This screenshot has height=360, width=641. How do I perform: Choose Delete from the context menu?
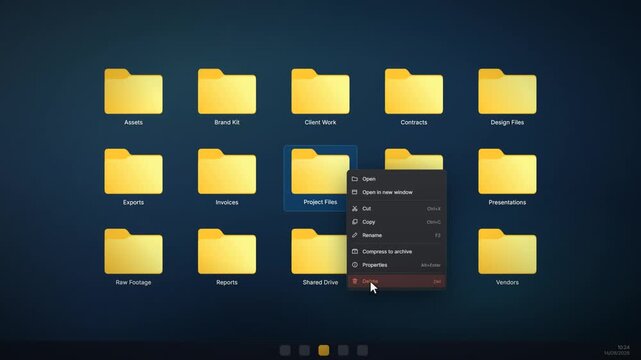[x=397, y=281]
